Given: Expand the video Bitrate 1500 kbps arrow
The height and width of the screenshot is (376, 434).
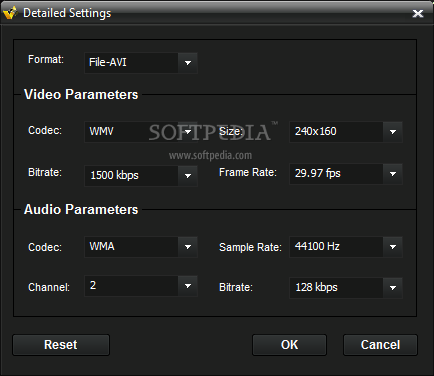Looking at the screenshot, I should [x=188, y=176].
